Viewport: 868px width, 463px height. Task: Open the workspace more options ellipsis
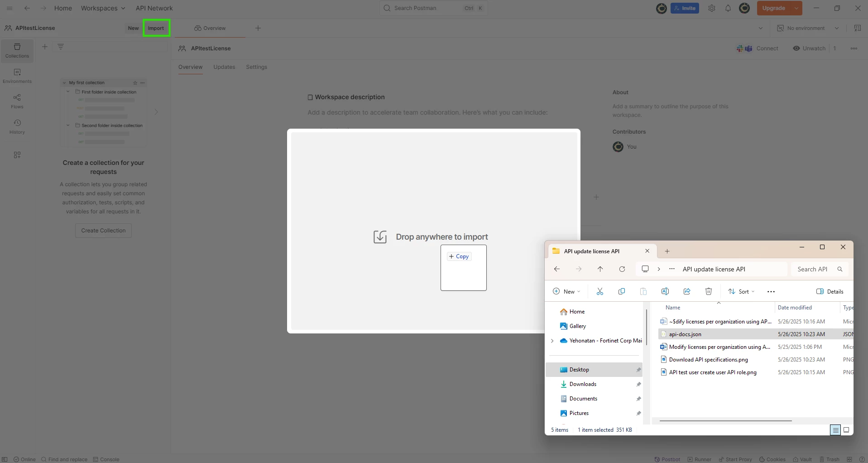[854, 48]
